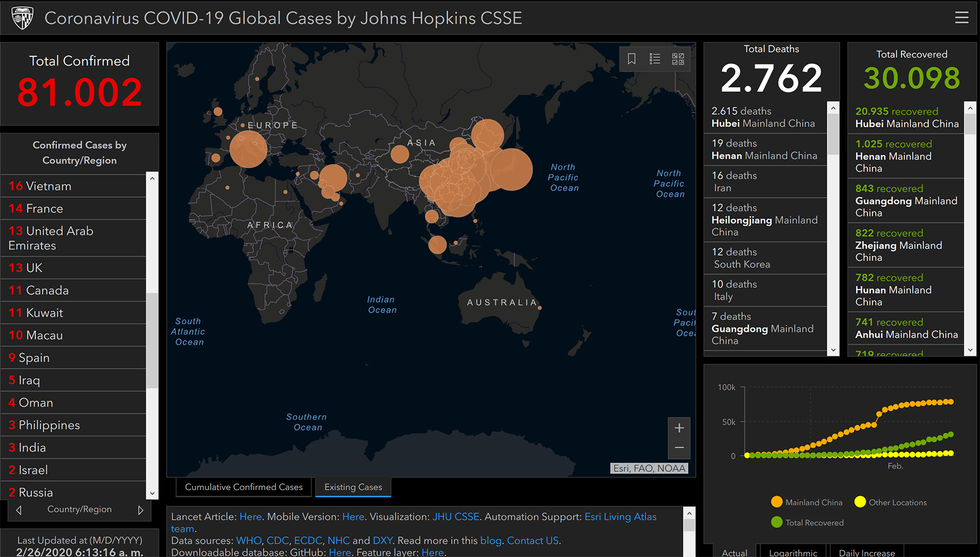Click the Hubei 2.615 deaths entry

(765, 117)
